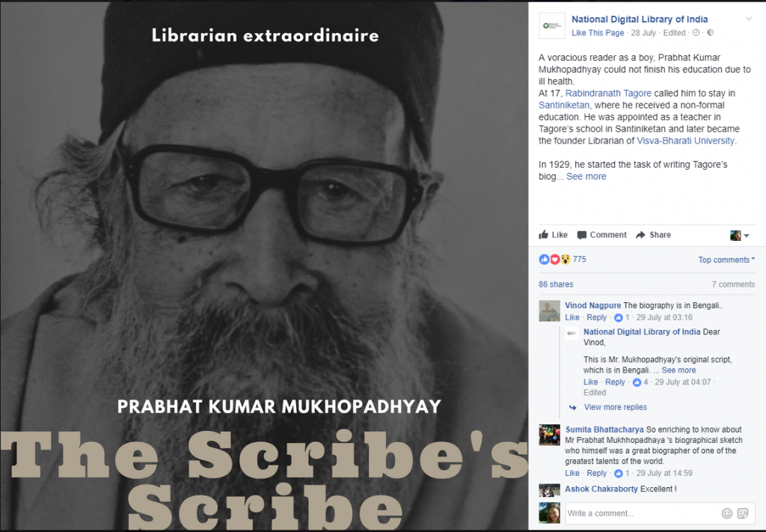Expand the Top comments sorting dropdown
The width and height of the screenshot is (766, 532).
[726, 260]
